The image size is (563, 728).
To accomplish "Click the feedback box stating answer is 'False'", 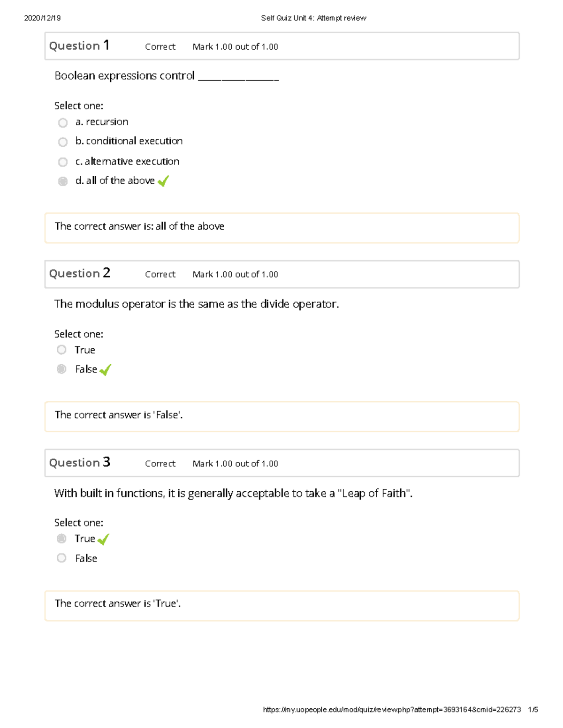I will pos(281,416).
